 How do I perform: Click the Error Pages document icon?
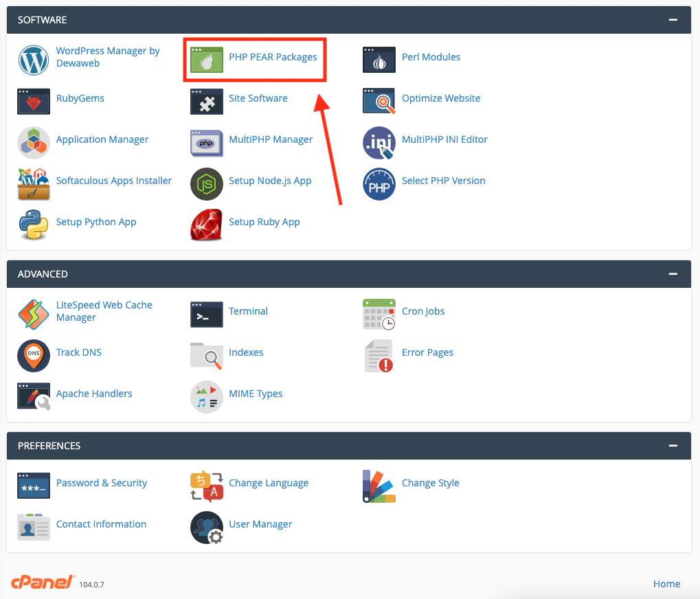click(x=379, y=356)
